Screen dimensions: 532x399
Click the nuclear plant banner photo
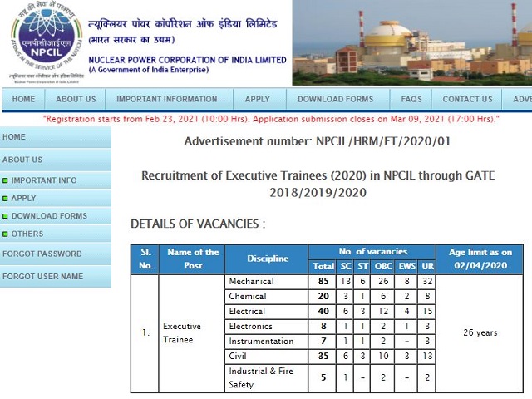pyautogui.click(x=412, y=42)
